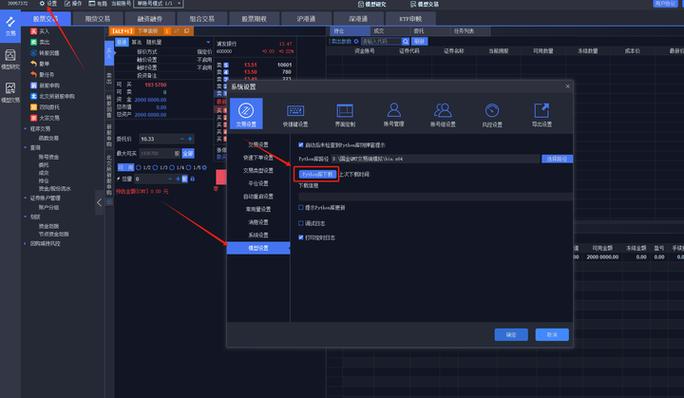Viewport: 684px width, 398px height.
Task: Toggle the auto-check Python library checkbox
Action: pos(301,145)
